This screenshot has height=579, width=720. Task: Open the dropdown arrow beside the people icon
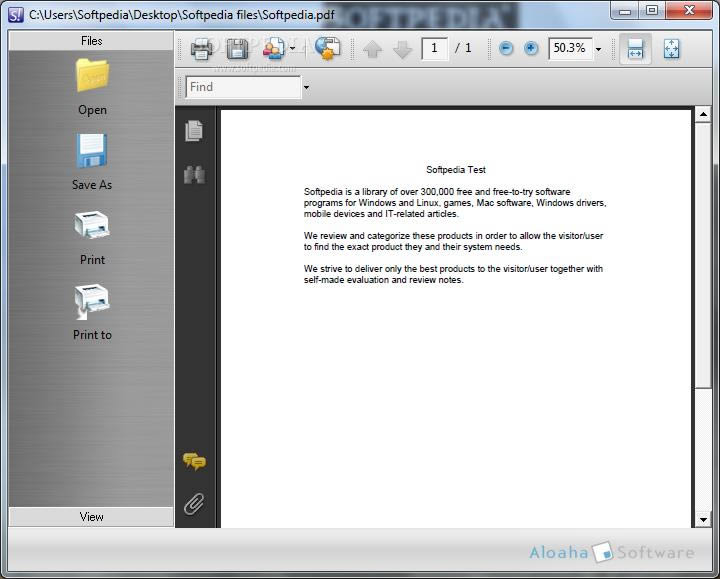coord(292,48)
